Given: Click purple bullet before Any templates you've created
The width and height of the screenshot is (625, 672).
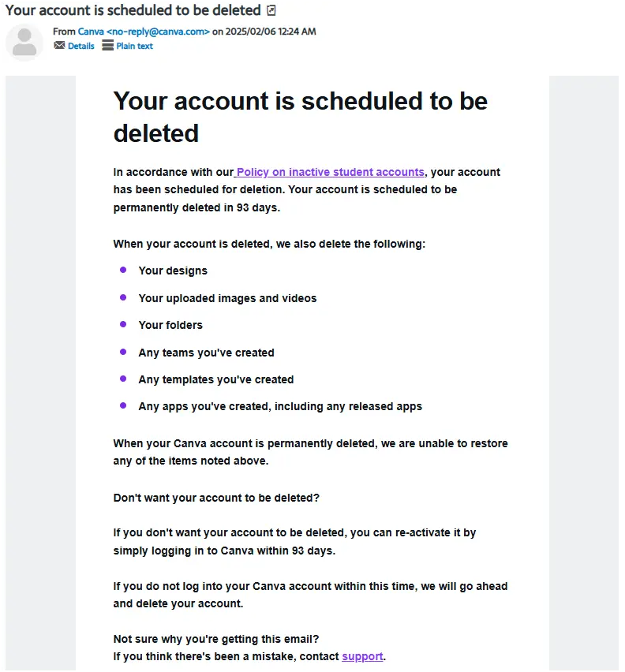Looking at the screenshot, I should pyautogui.click(x=123, y=379).
